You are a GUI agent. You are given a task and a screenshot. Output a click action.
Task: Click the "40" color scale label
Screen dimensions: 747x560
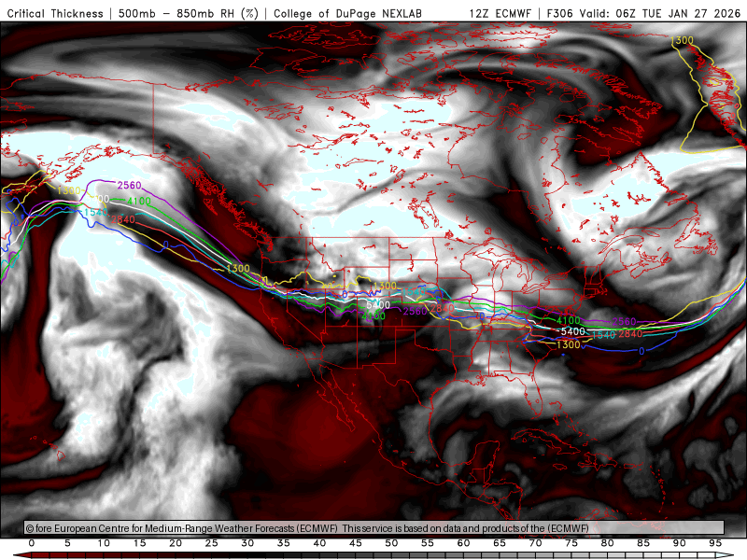319,543
